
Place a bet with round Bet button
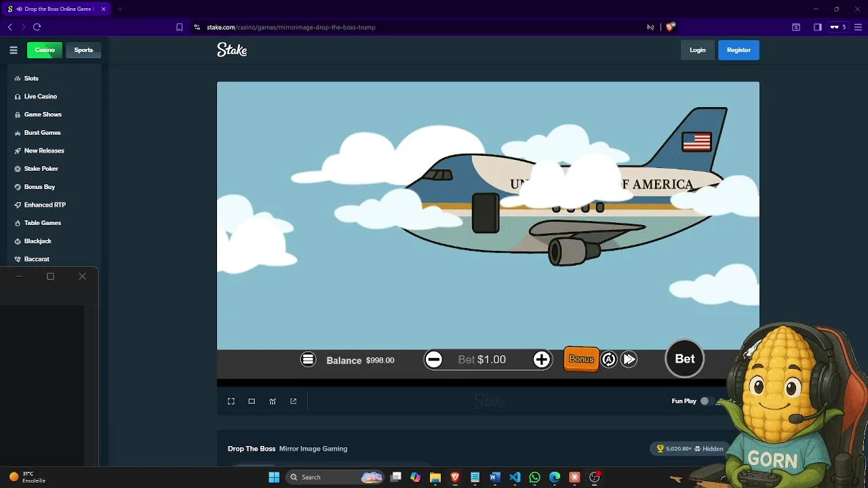[685, 359]
